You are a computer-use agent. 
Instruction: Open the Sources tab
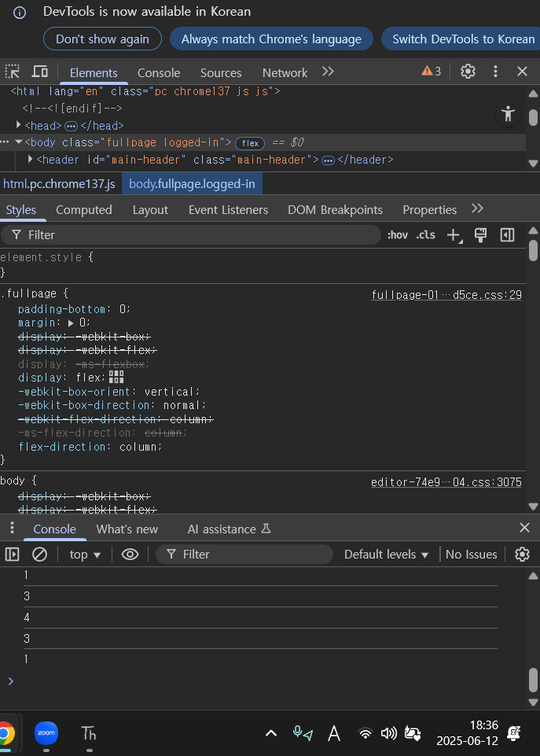click(221, 73)
